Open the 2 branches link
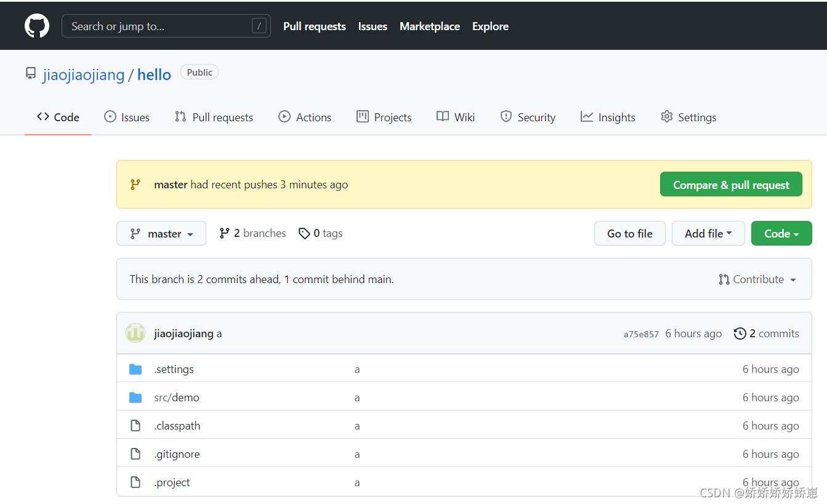The image size is (827, 504). [x=252, y=233]
